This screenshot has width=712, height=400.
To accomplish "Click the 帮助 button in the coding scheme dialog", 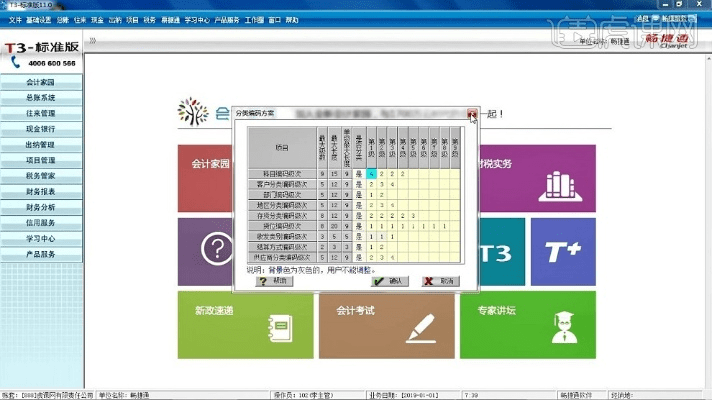I will (x=274, y=281).
